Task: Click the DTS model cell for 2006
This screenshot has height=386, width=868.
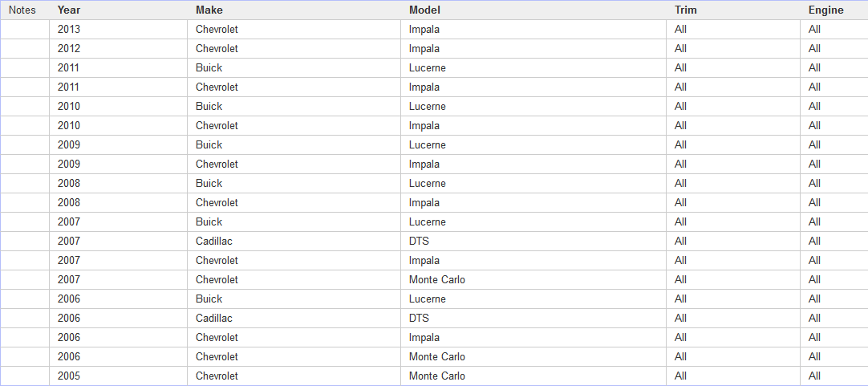Action: (x=533, y=318)
